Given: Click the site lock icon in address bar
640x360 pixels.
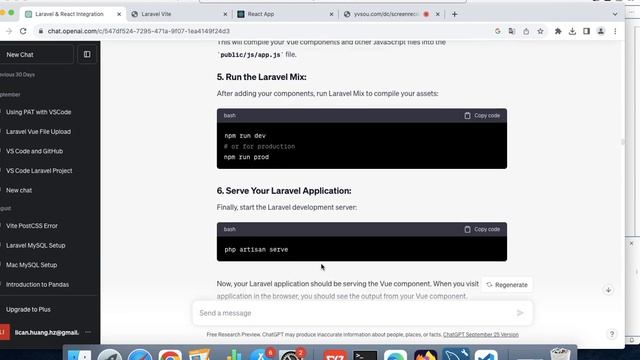Looking at the screenshot, I should [x=40, y=31].
